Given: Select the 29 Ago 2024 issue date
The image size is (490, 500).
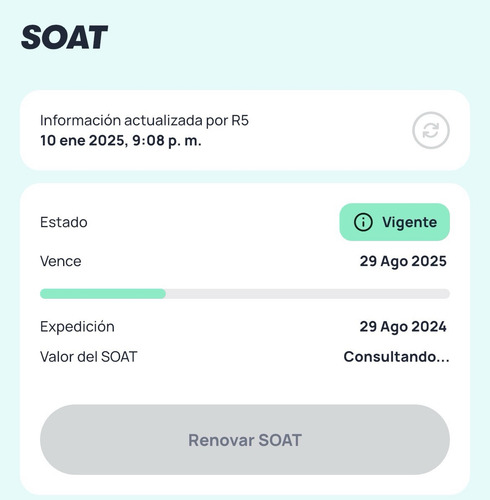Looking at the screenshot, I should coord(403,327).
